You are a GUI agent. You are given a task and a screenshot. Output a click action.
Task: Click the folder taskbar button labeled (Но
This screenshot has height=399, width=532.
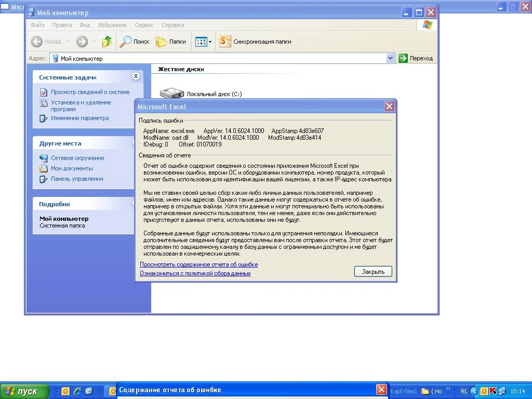[432, 391]
